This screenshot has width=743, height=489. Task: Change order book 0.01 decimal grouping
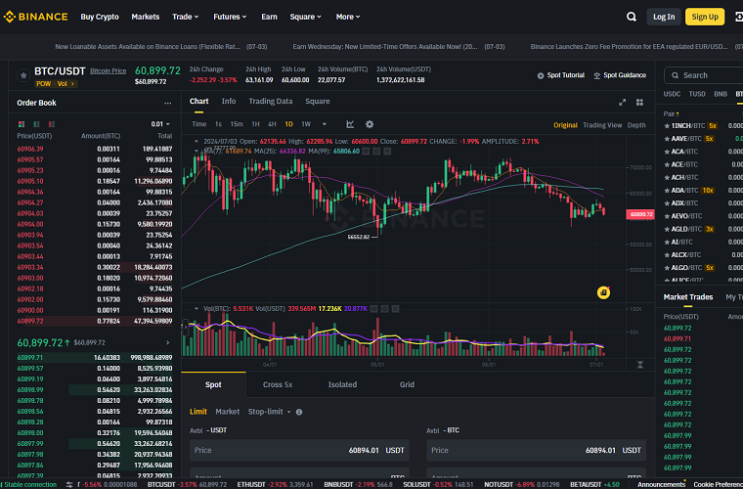(160, 124)
